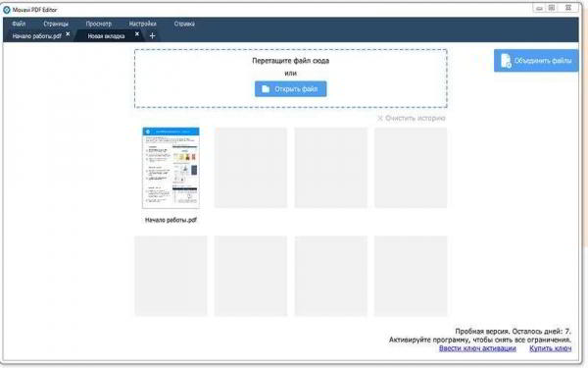Open the Начало работы.pdf recent file thumbnail
The width and height of the screenshot is (588, 368).
[x=171, y=168]
